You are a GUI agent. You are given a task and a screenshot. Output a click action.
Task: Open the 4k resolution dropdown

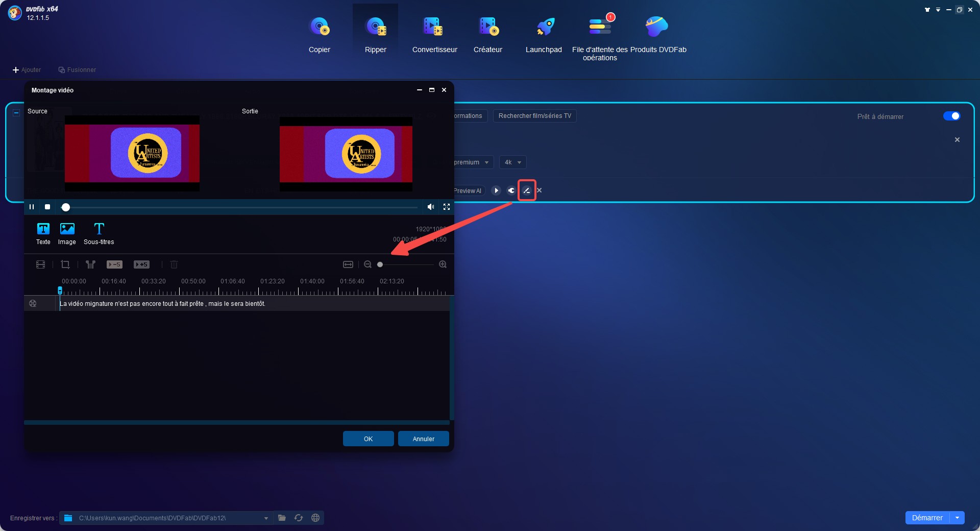(512, 162)
